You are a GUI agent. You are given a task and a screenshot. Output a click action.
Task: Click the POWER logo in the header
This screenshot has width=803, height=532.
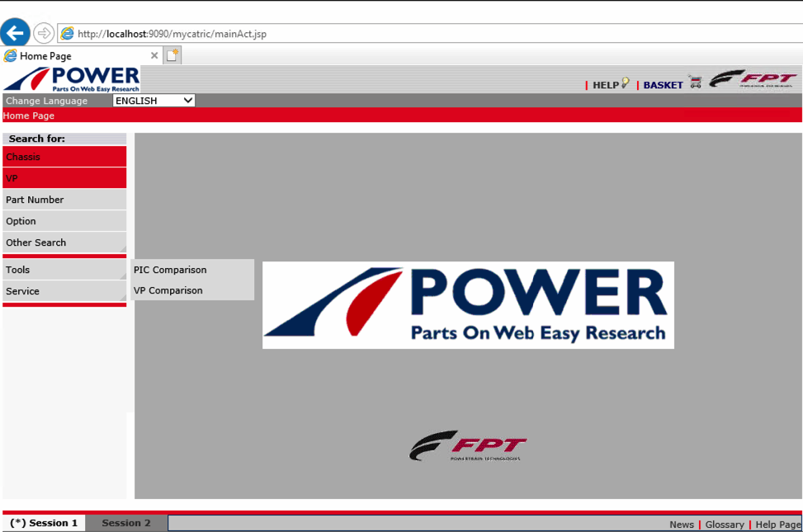point(72,79)
